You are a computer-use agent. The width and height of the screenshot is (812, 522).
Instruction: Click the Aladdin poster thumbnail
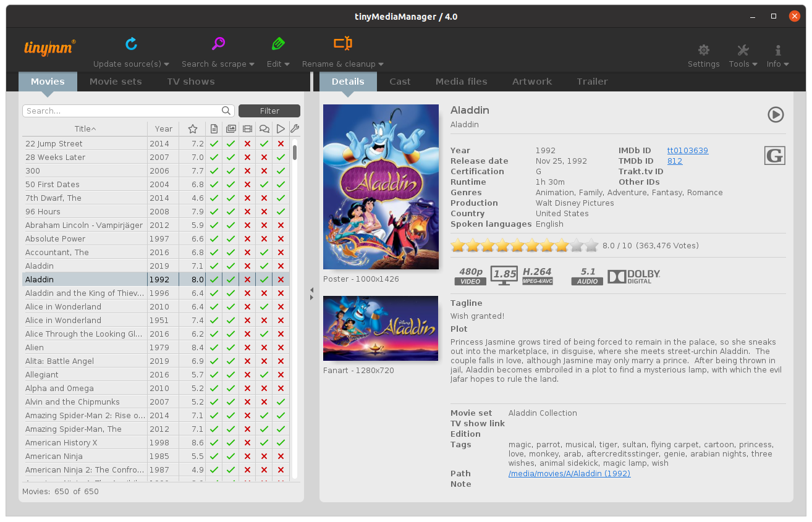(381, 187)
